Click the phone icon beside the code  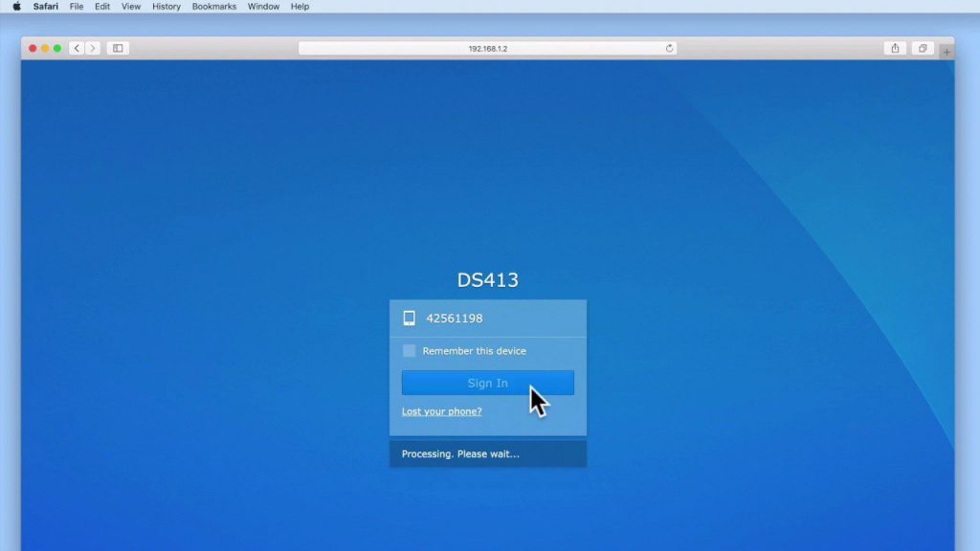[409, 318]
